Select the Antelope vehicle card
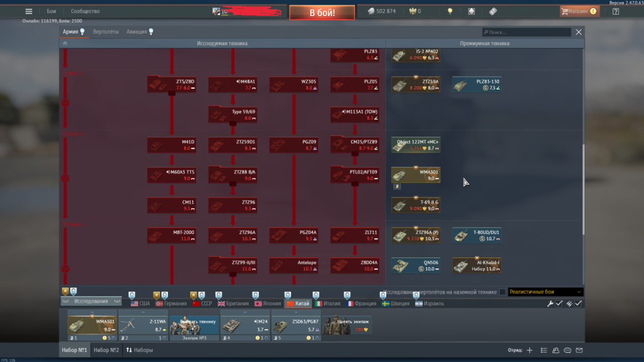Screen dimensions: 644x362 click(294, 265)
